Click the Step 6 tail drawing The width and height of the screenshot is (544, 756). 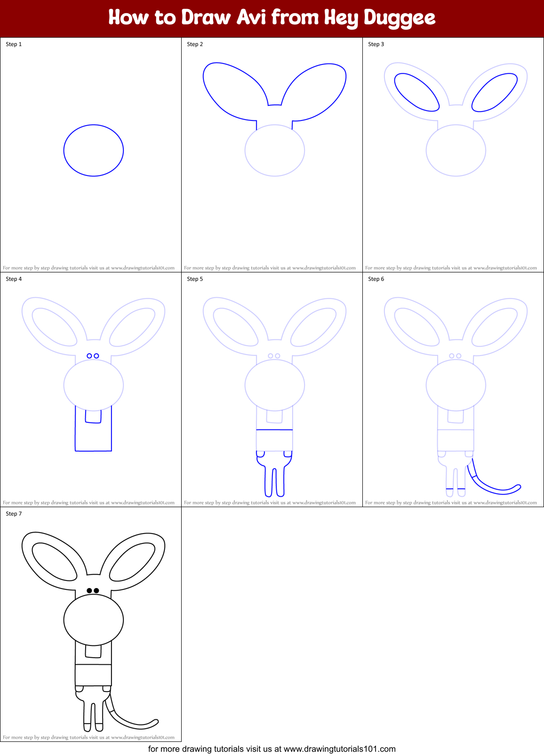point(494,477)
